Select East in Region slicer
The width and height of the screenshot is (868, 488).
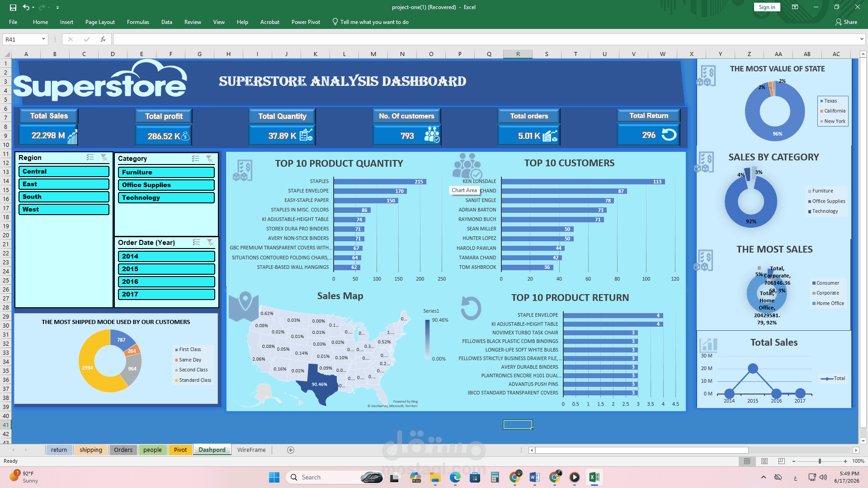pyautogui.click(x=64, y=184)
